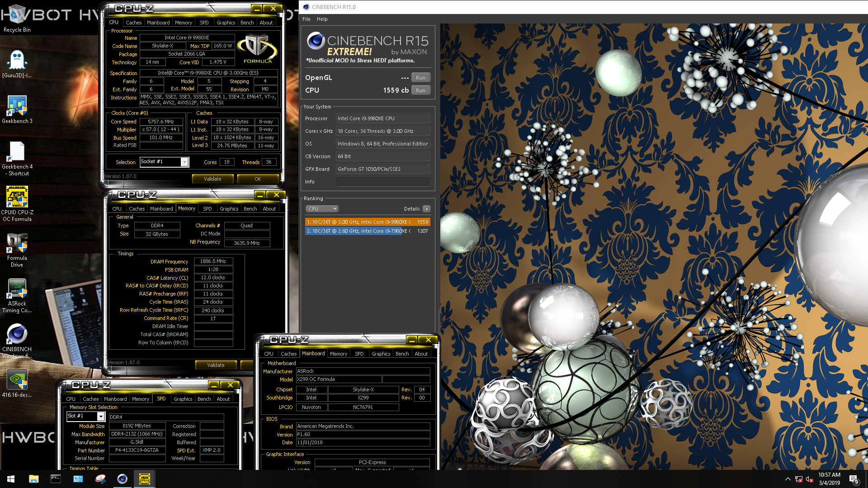Click the clock showing 10:57 AM

point(829,475)
